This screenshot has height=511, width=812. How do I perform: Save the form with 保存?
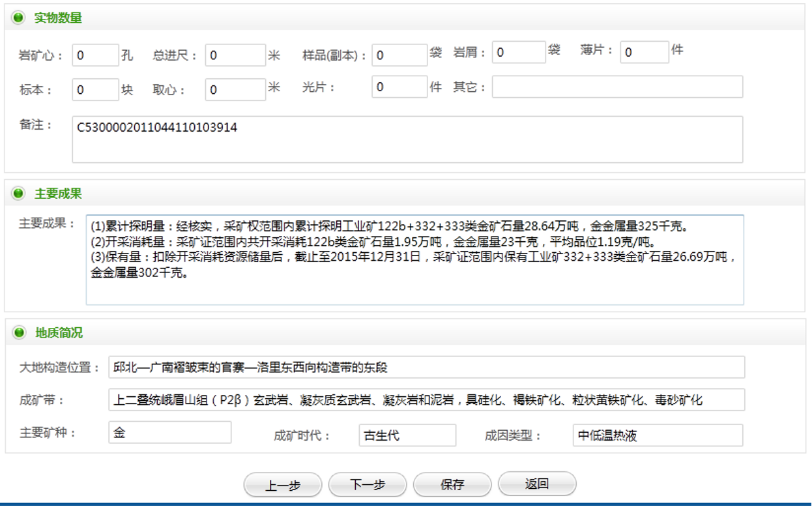pyautogui.click(x=452, y=485)
